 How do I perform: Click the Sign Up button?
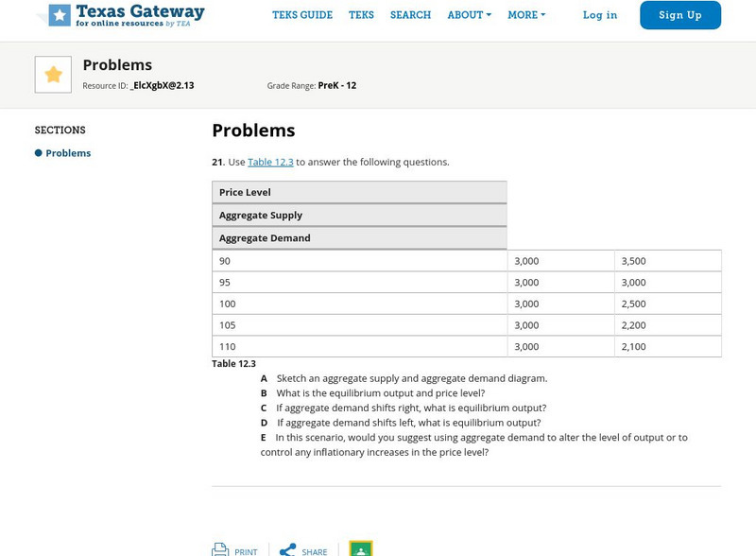click(x=680, y=15)
